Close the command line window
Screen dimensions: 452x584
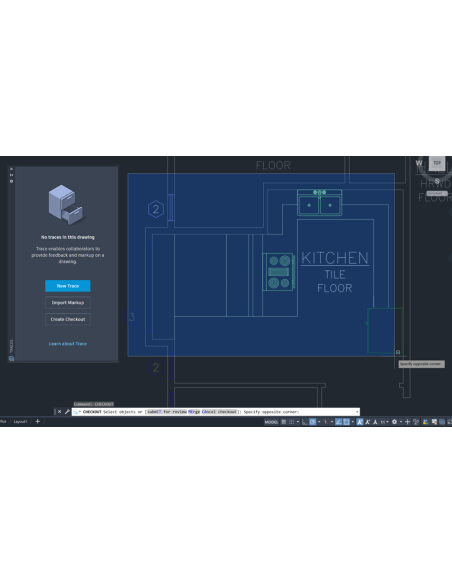[x=59, y=412]
